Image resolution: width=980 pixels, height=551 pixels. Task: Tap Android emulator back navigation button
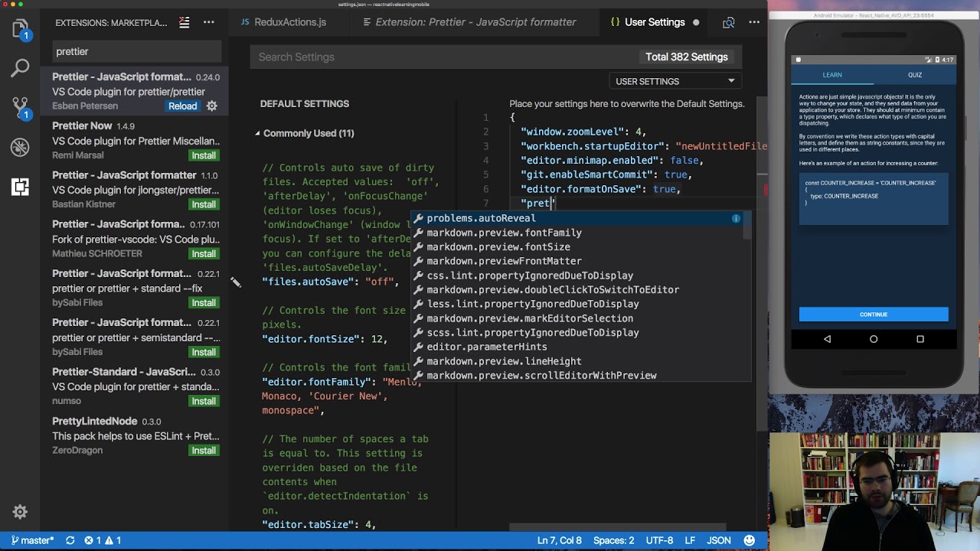827,338
